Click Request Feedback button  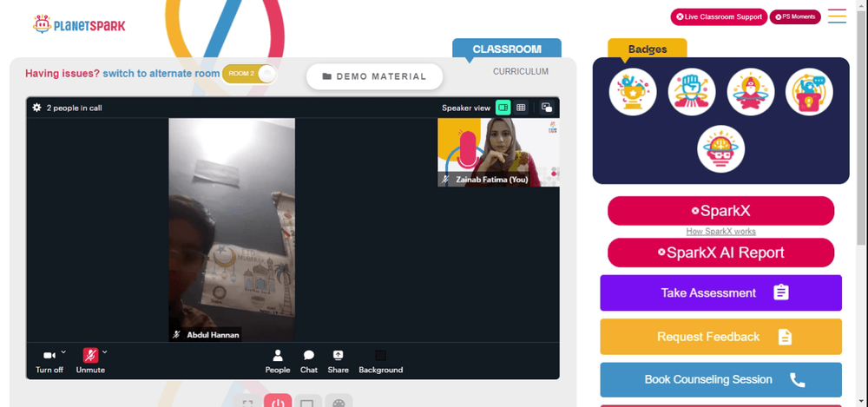(720, 337)
